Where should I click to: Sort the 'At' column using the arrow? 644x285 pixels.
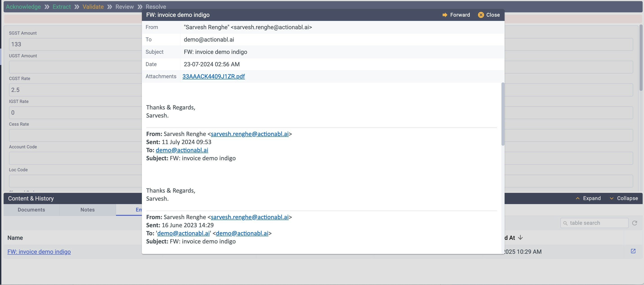[x=520, y=238]
